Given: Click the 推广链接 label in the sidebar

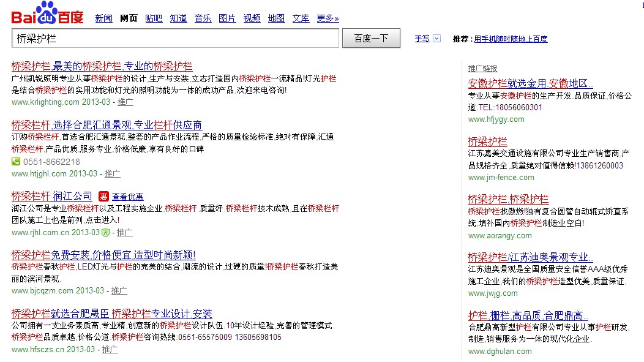Looking at the screenshot, I should pyautogui.click(x=482, y=69).
